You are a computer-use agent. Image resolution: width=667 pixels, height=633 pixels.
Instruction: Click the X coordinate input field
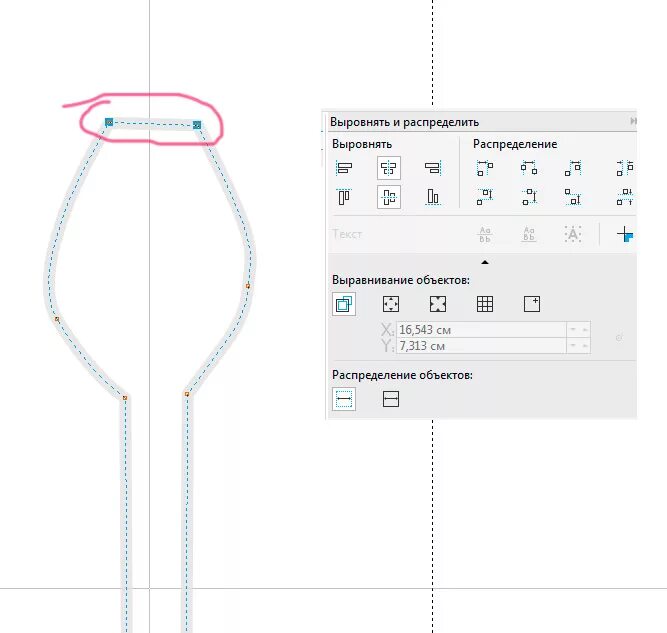click(x=481, y=330)
